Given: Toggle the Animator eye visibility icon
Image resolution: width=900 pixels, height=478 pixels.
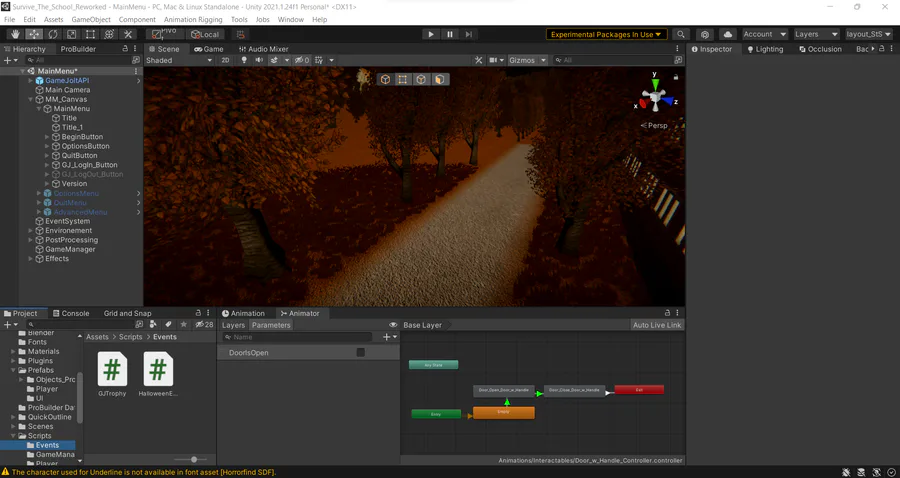Looking at the screenshot, I should point(393,325).
